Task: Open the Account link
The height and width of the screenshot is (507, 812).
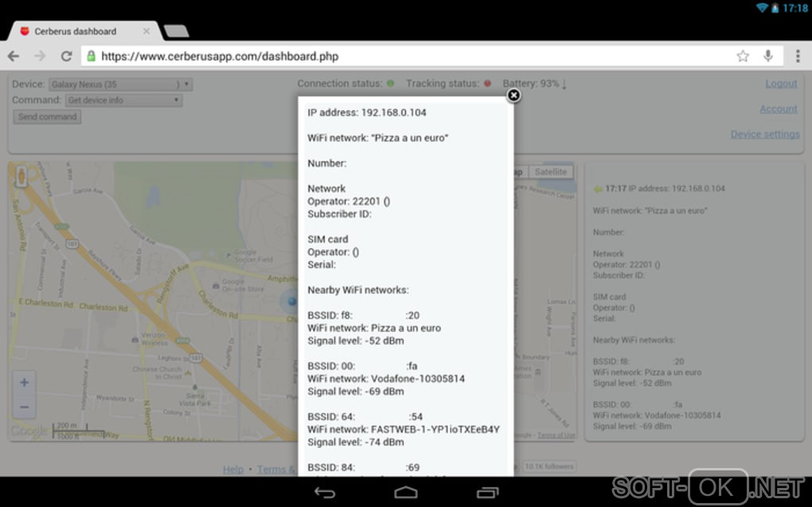Action: tap(779, 109)
